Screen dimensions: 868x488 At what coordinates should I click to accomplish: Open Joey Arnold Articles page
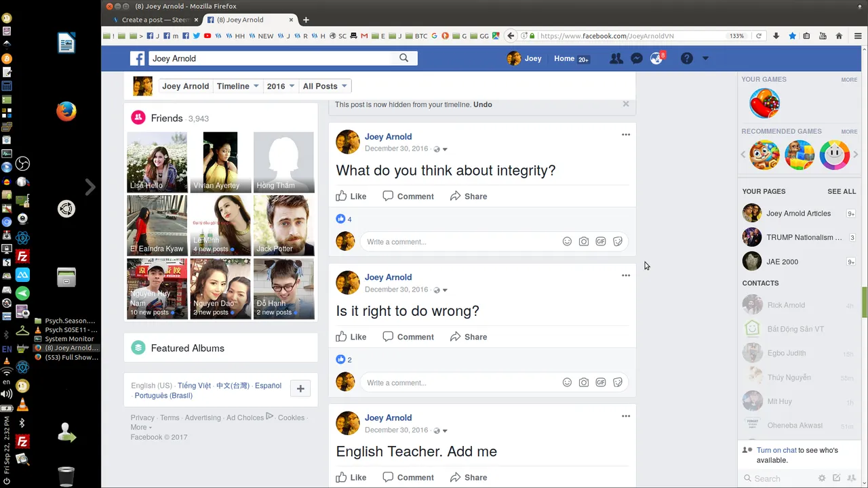[x=798, y=213]
